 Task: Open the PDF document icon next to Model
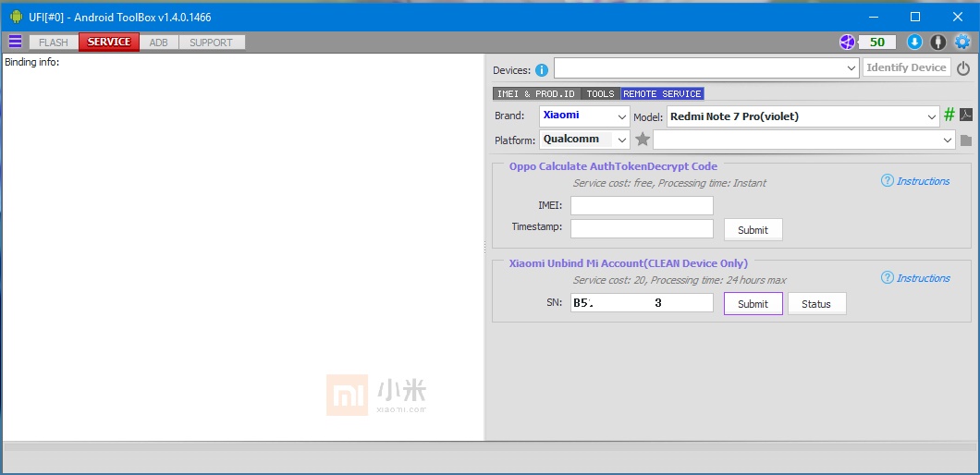[x=965, y=115]
